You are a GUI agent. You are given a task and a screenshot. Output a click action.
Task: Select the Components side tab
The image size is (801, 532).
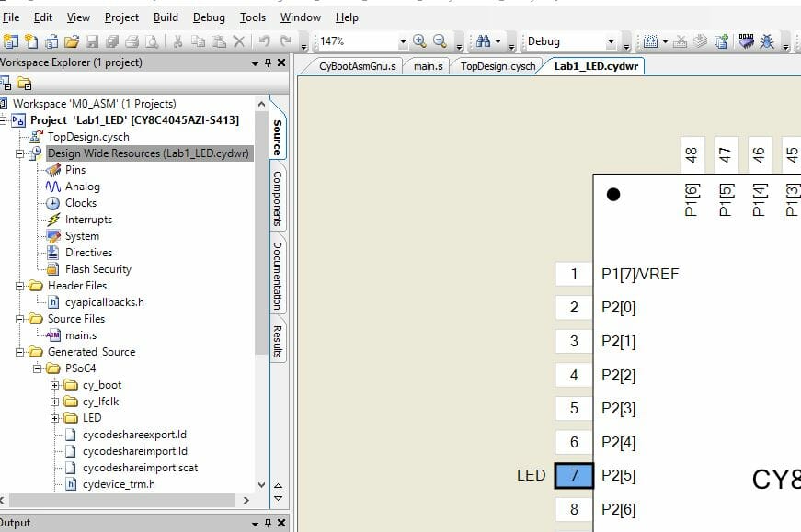tap(278, 198)
